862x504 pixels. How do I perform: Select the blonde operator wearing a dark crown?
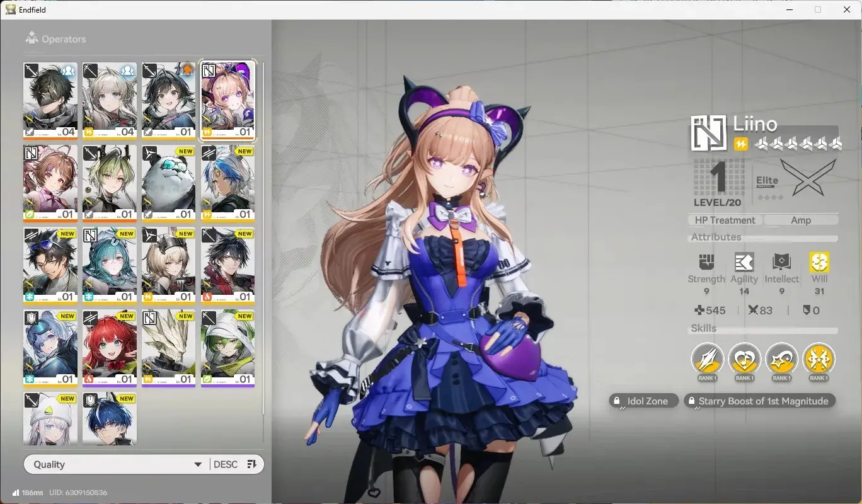tap(169, 265)
